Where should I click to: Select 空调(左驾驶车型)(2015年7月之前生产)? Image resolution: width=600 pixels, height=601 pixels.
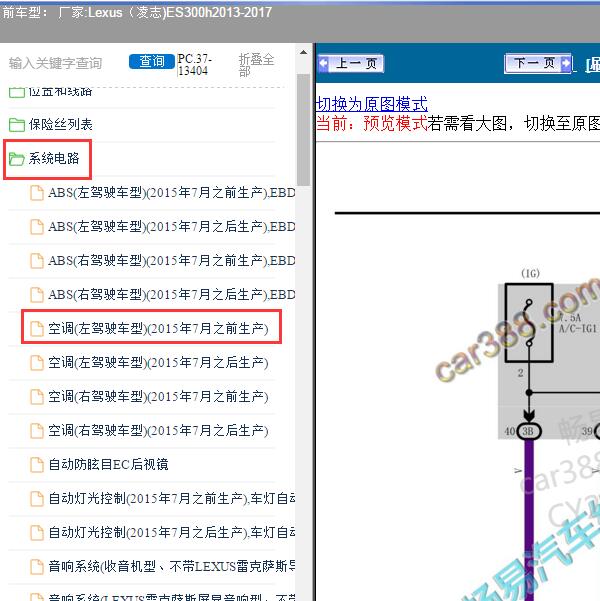coord(158,328)
